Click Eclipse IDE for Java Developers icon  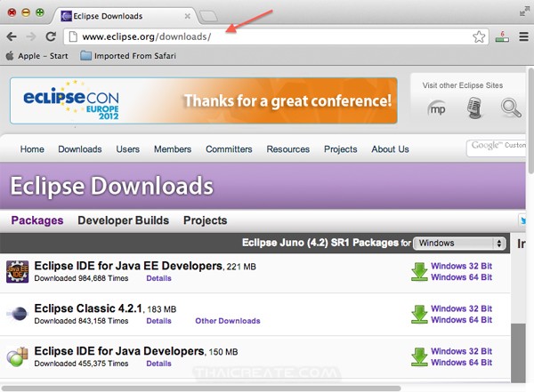click(x=17, y=356)
